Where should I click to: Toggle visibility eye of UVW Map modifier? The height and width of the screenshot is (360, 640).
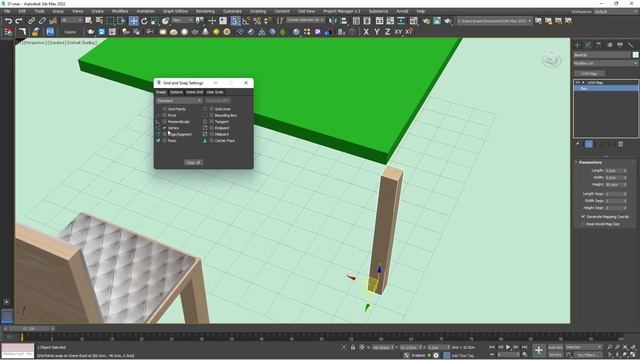(578, 82)
